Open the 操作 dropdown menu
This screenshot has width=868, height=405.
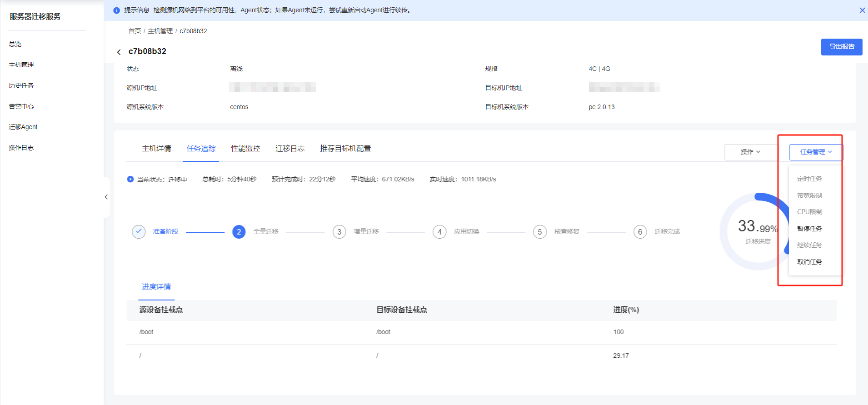click(750, 152)
